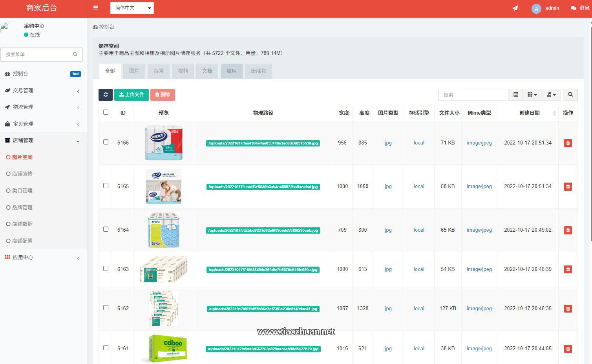Click the table list view toggle icon

(x=515, y=95)
